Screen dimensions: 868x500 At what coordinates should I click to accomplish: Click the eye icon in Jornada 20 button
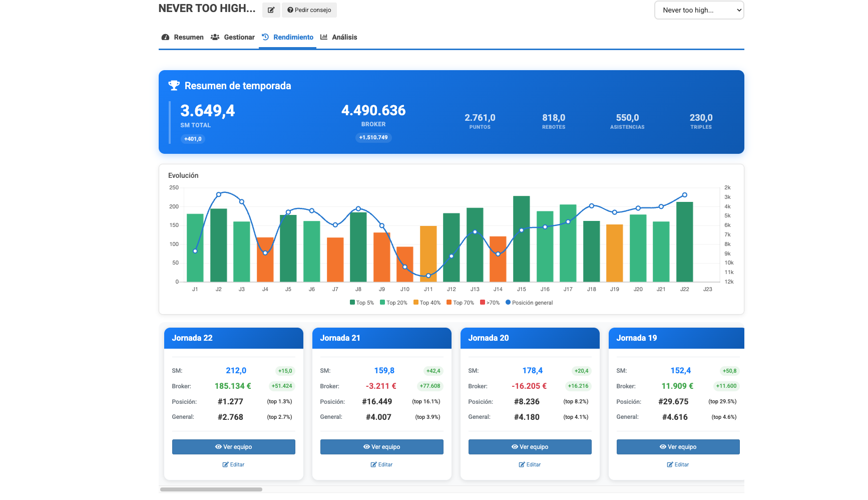coord(514,447)
